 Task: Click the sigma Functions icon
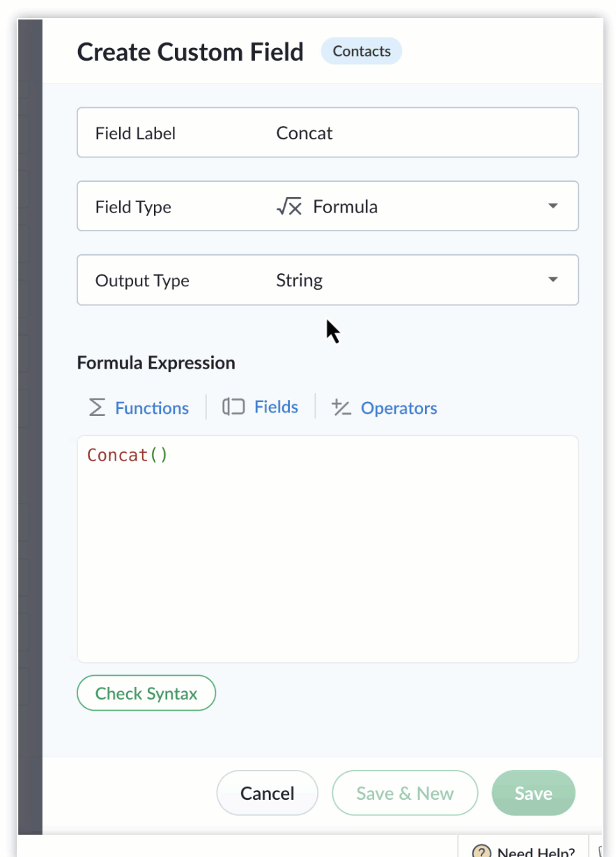97,408
